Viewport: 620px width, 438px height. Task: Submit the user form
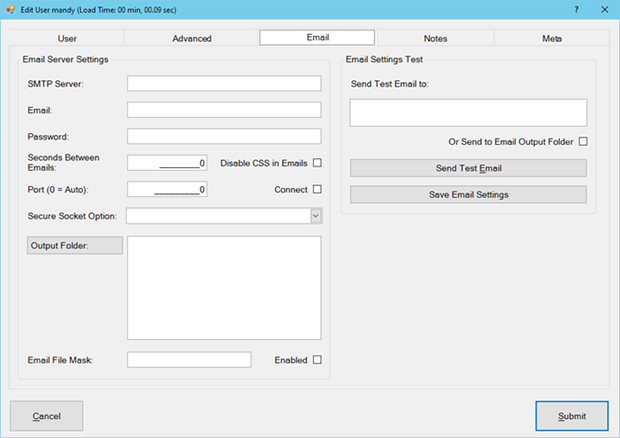point(571,415)
